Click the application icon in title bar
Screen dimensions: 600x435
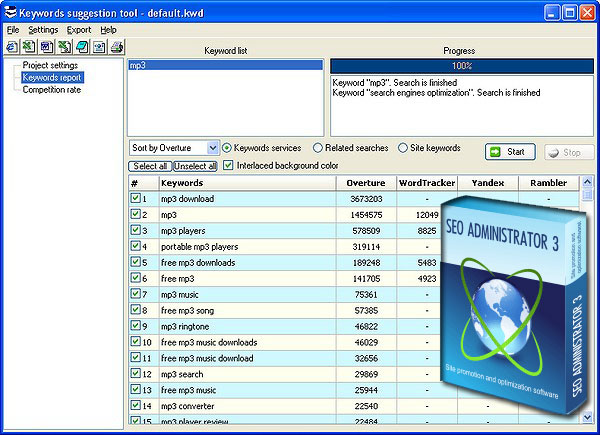pyautogui.click(x=10, y=12)
